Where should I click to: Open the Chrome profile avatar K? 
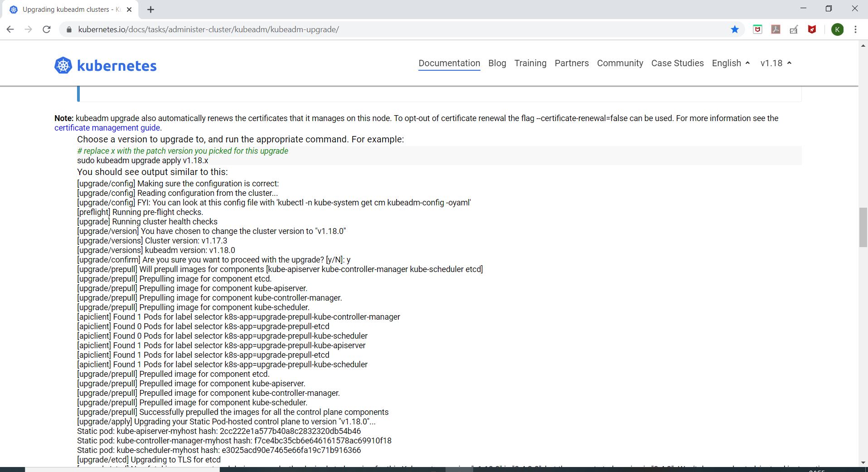(x=837, y=29)
